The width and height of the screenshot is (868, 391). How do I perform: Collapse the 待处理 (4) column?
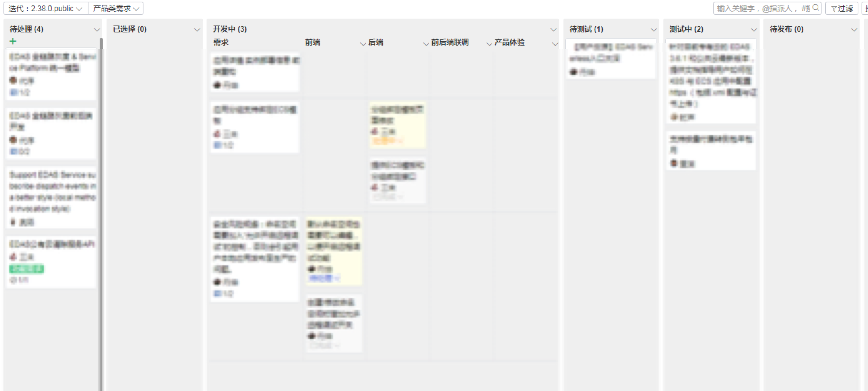[x=97, y=30]
